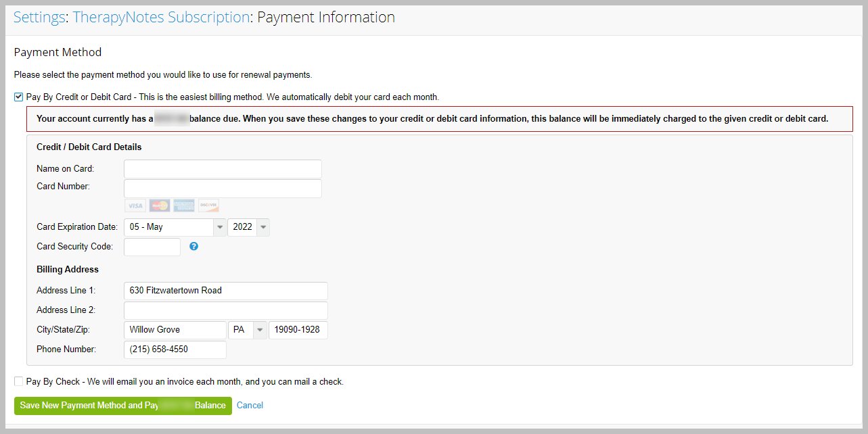Click into the Card Number field
The width and height of the screenshot is (868, 434).
pos(223,188)
